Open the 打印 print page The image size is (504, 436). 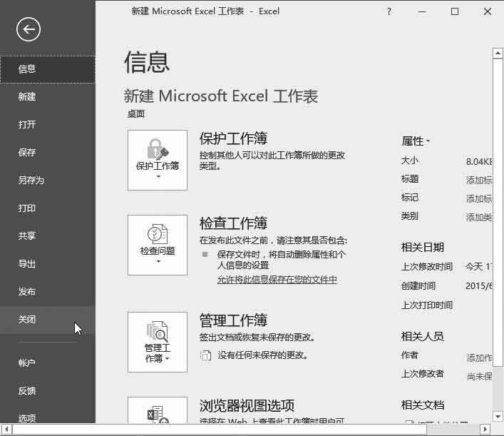click(27, 208)
